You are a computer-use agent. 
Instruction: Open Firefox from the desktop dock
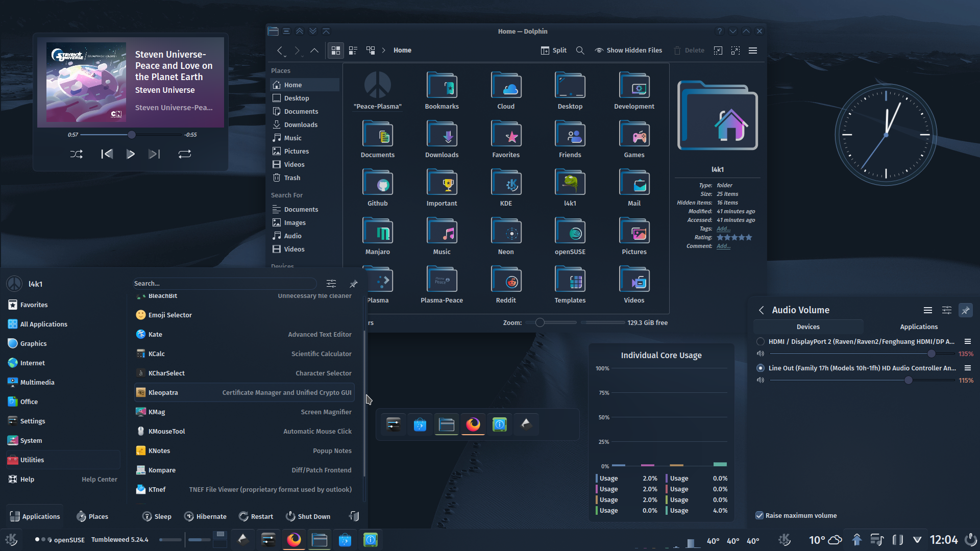coord(473,424)
